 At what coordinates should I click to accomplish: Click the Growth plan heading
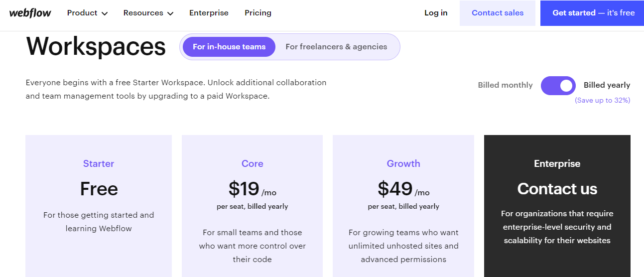point(403,163)
